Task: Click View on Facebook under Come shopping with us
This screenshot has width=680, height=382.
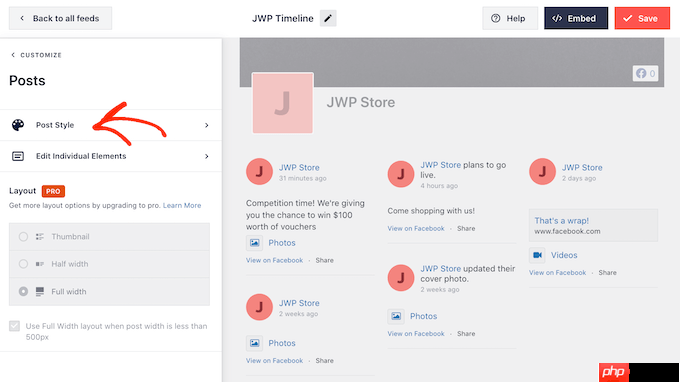Action: [416, 229]
